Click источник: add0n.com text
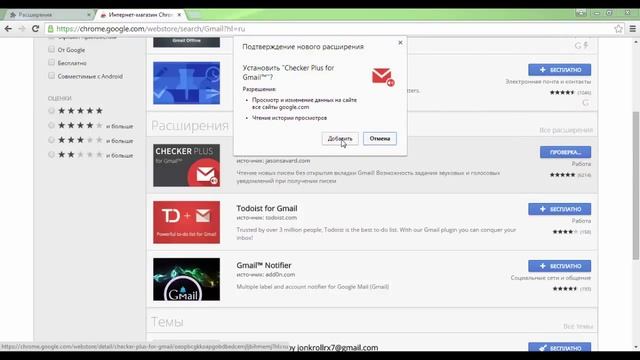This screenshot has height=360, width=640. point(265,275)
